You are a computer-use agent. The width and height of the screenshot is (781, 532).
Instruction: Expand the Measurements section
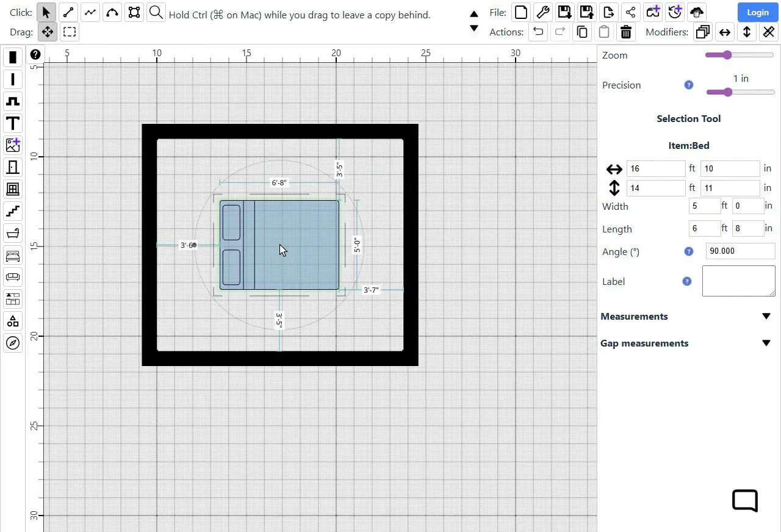tap(688, 316)
